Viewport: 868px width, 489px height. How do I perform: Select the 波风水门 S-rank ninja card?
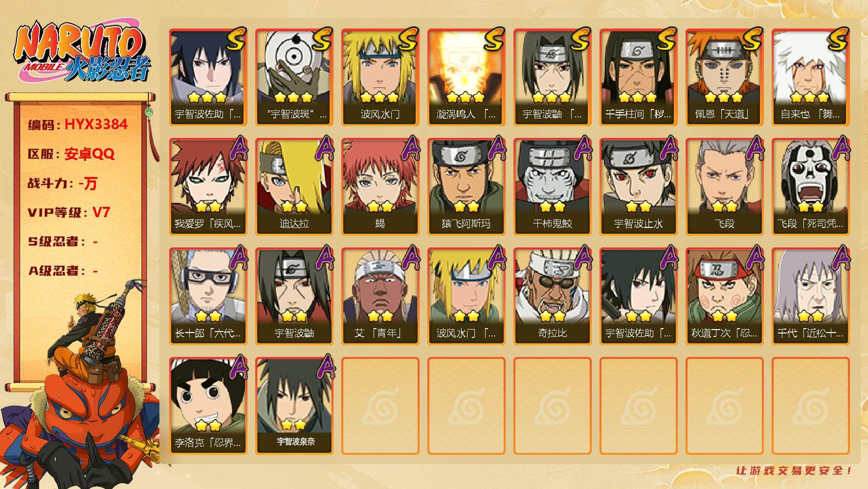tap(380, 77)
